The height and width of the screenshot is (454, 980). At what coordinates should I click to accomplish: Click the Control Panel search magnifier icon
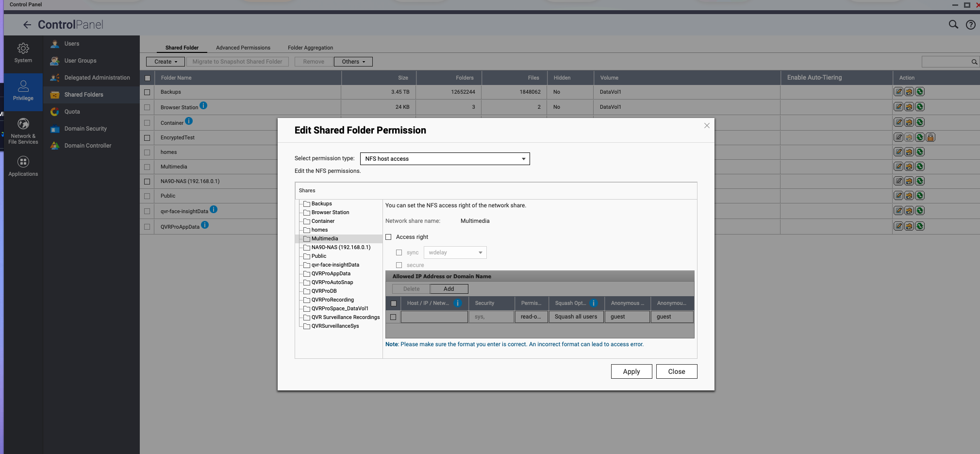[x=953, y=25]
